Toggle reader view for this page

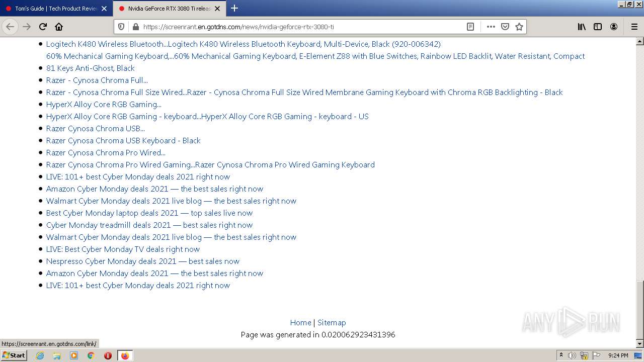click(470, 27)
